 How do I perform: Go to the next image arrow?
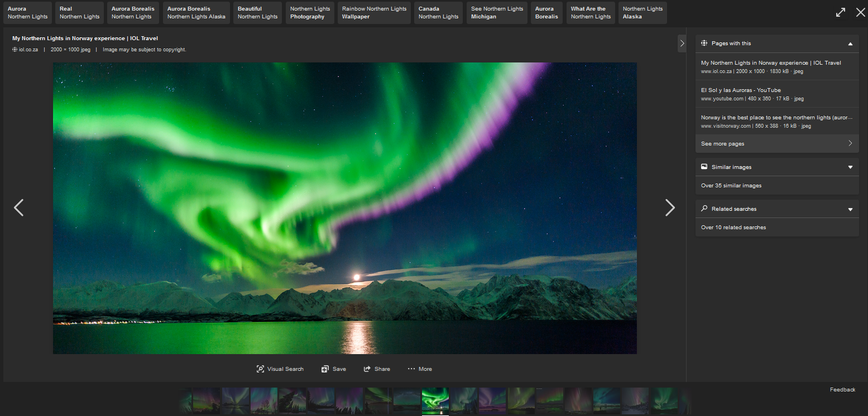pyautogui.click(x=670, y=207)
